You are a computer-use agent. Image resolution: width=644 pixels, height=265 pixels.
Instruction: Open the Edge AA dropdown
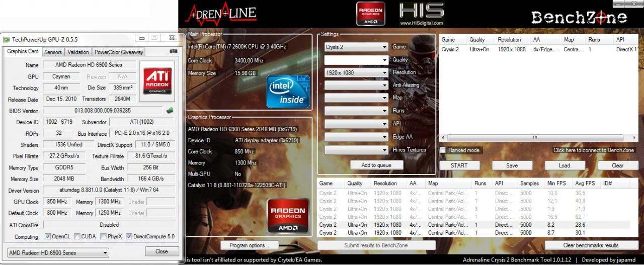click(356, 137)
